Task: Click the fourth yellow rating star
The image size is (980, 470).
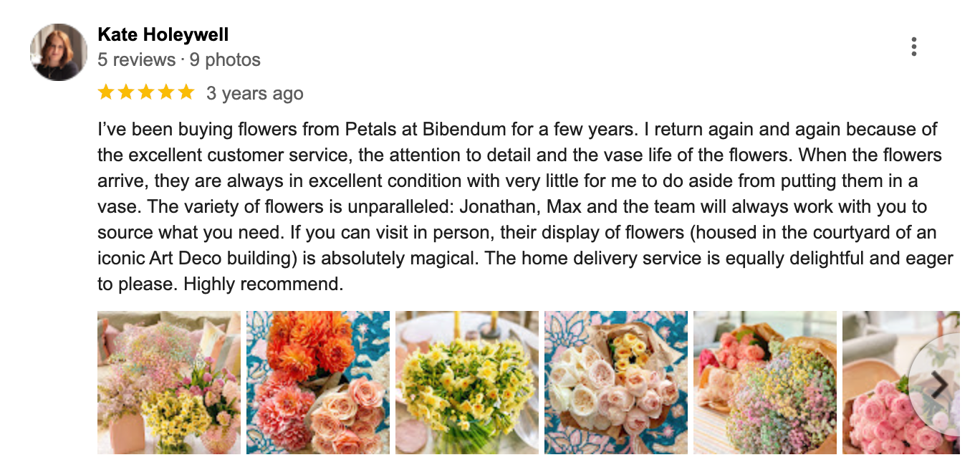Action: 166,92
